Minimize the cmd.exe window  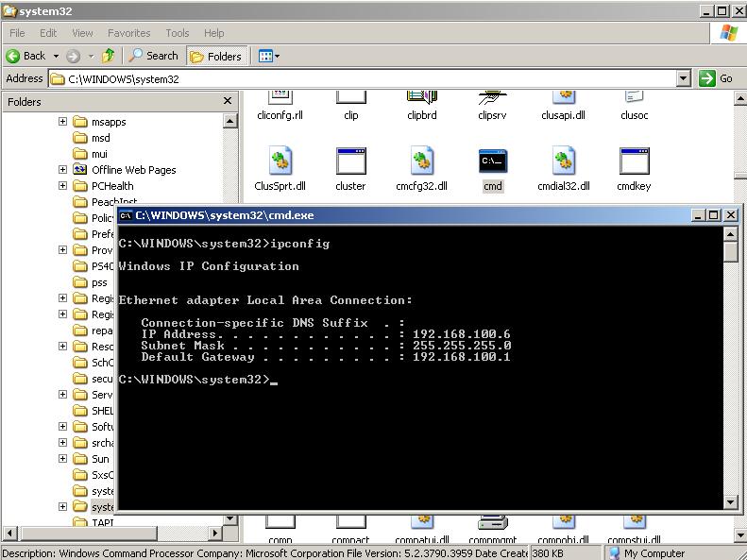click(699, 215)
